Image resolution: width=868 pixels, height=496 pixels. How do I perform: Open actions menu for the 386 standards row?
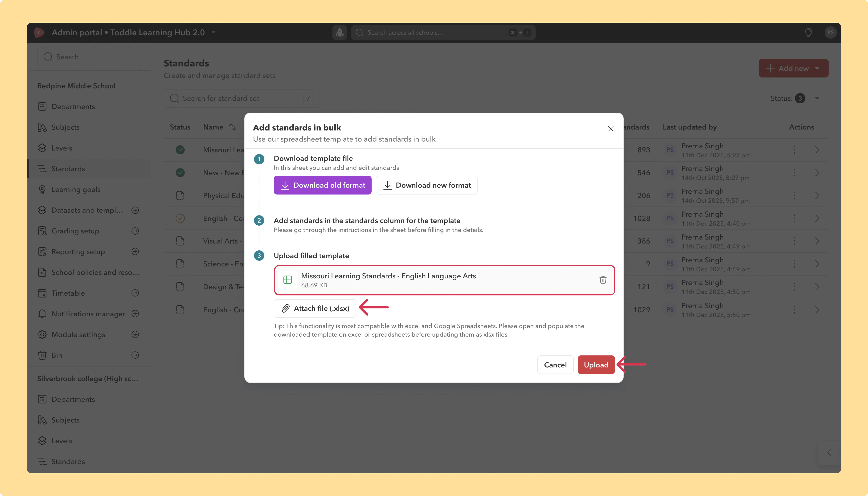pos(794,241)
